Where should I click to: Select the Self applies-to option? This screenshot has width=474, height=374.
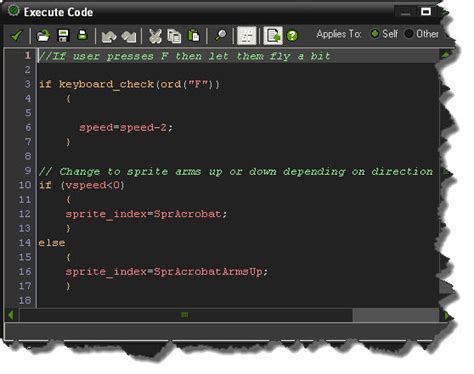click(x=375, y=34)
